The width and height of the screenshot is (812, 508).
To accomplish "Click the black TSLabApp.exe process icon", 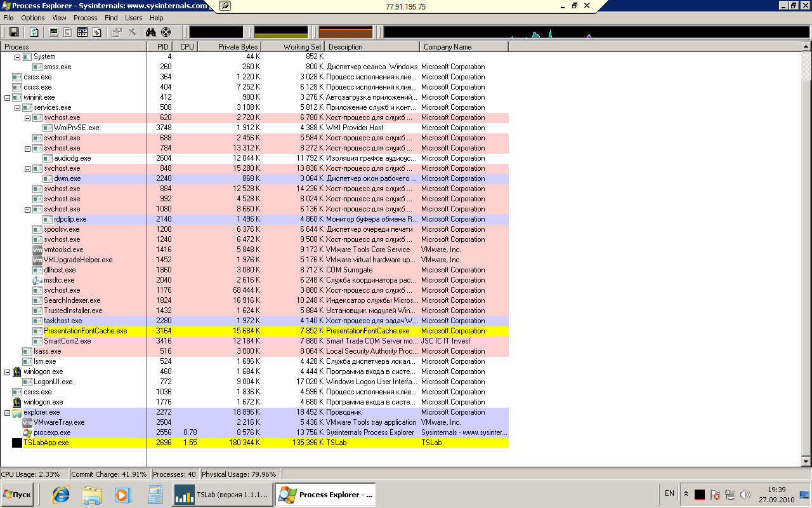I will click(17, 443).
